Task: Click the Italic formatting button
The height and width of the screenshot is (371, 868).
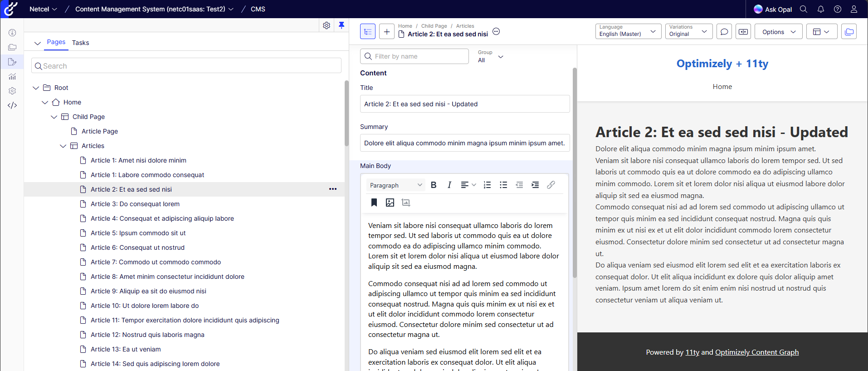Action: (x=449, y=185)
